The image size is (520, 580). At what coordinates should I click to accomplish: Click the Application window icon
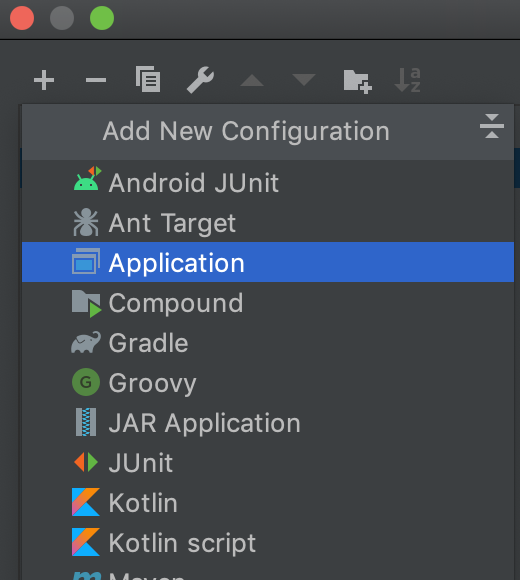click(86, 261)
